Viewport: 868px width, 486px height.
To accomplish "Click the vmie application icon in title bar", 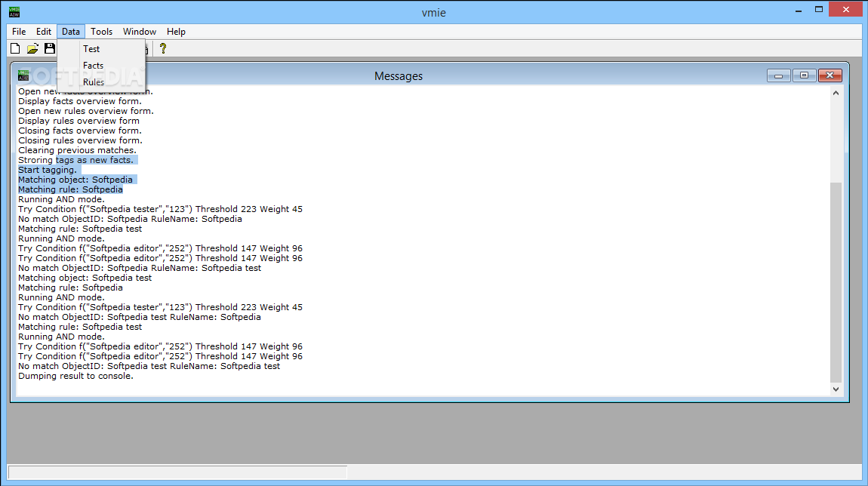I will tap(14, 11).
